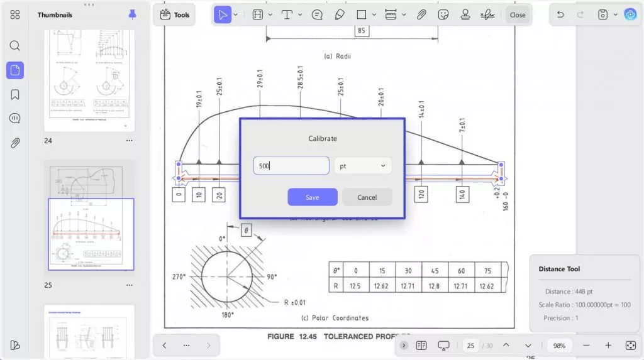The height and width of the screenshot is (360, 644).
Task: Close the annotation toolbar
Action: pyautogui.click(x=518, y=15)
